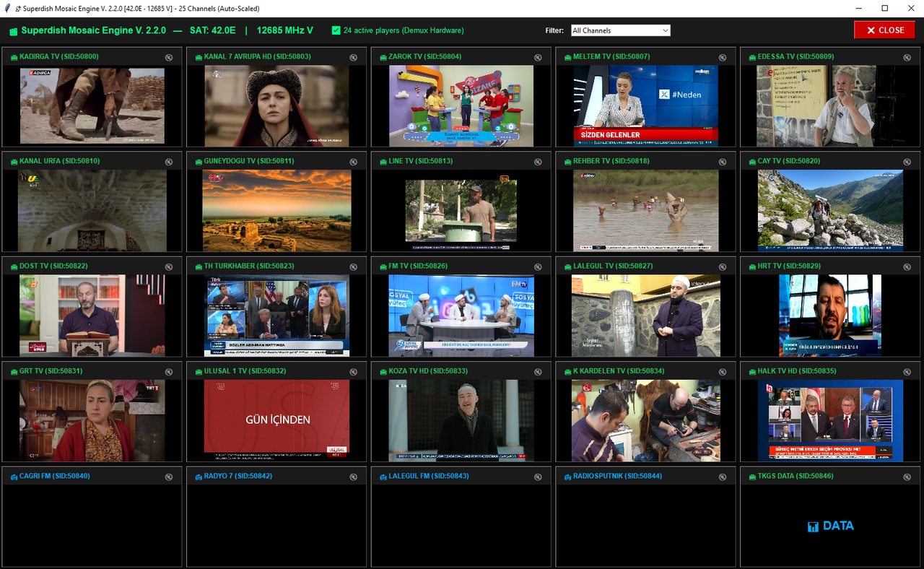Click the red CLOSE button
The height and width of the screenshot is (569, 924).
(884, 30)
